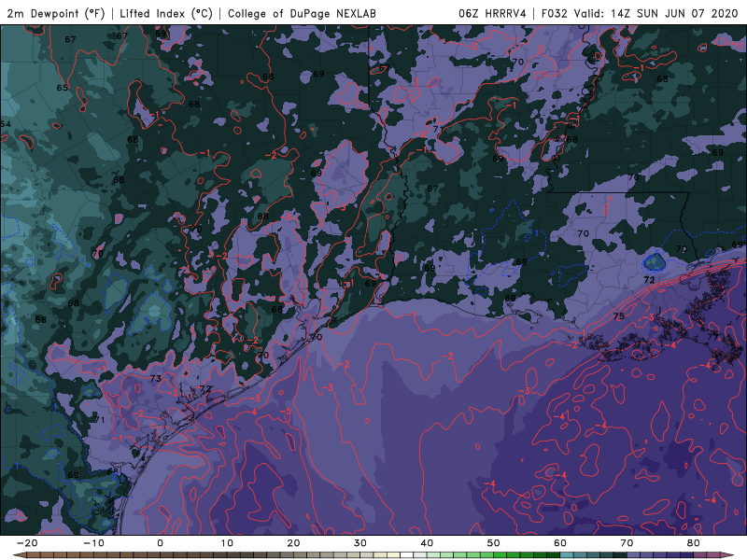Click the "Lifted Index (°C)" title text
Viewport: 747px width, 560px height.
click(166, 13)
